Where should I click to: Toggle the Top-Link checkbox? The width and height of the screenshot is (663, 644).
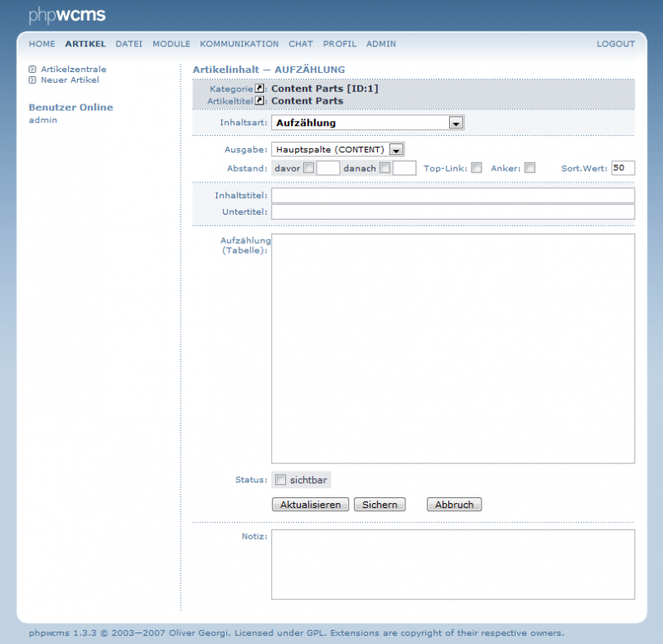click(477, 168)
